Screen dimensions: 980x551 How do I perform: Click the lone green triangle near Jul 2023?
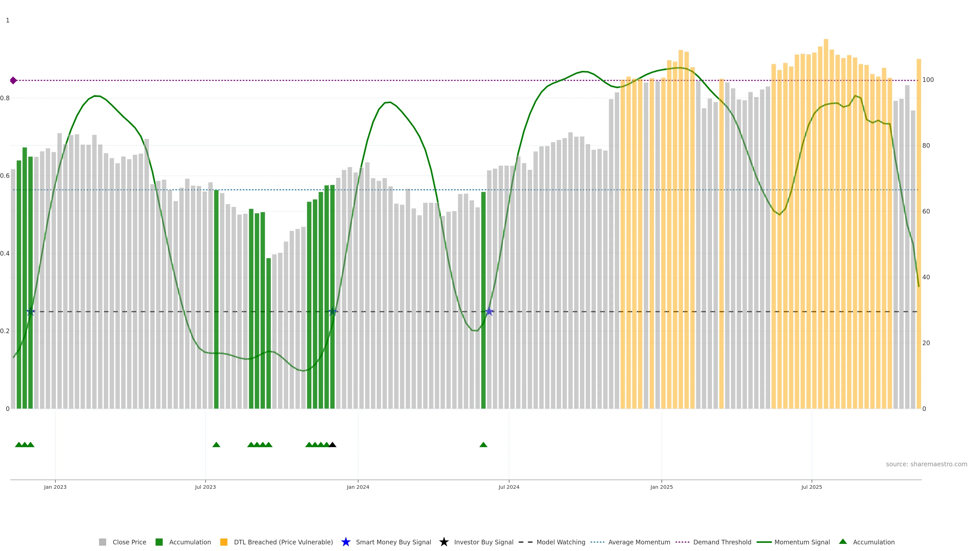click(x=216, y=445)
